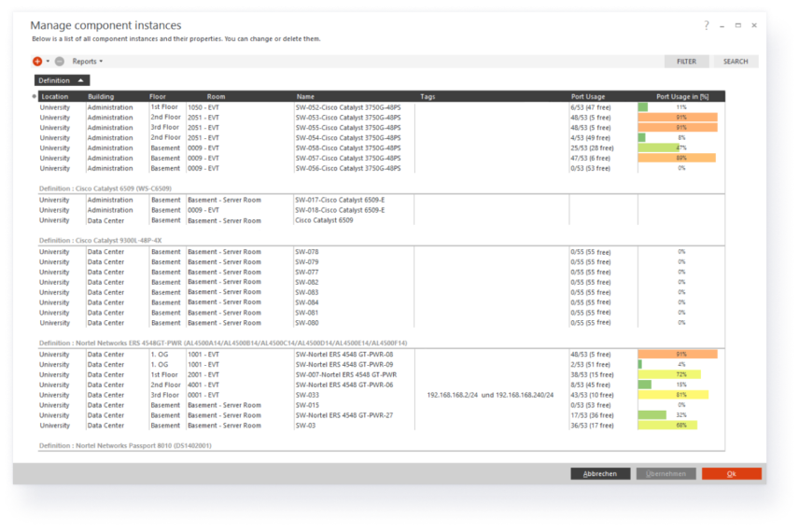Click the SEARCH button
799x532 pixels.
click(736, 62)
